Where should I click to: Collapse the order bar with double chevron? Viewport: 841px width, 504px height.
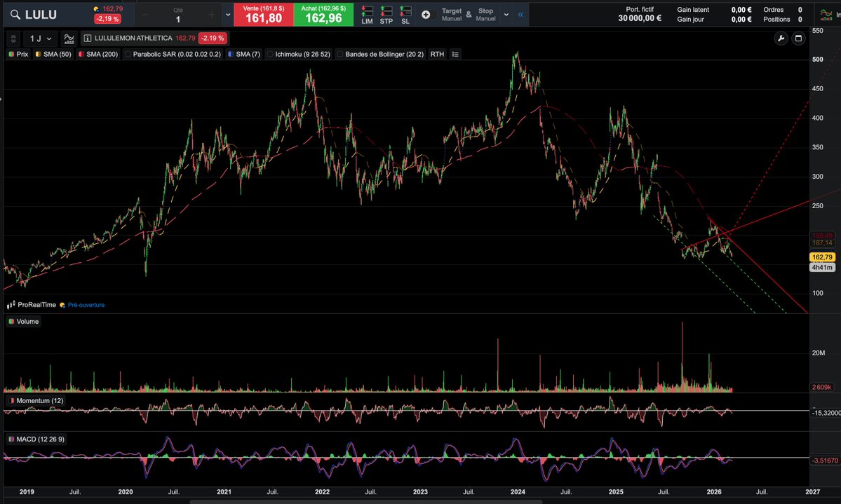[520, 15]
